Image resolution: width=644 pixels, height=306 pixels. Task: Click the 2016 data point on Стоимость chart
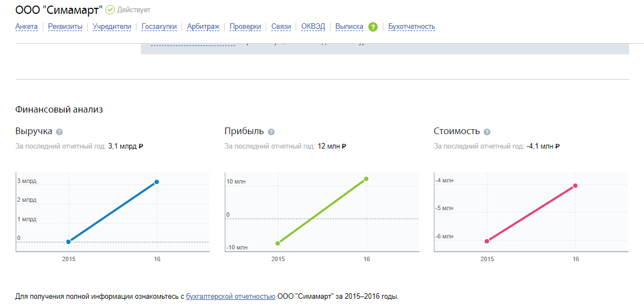click(575, 186)
